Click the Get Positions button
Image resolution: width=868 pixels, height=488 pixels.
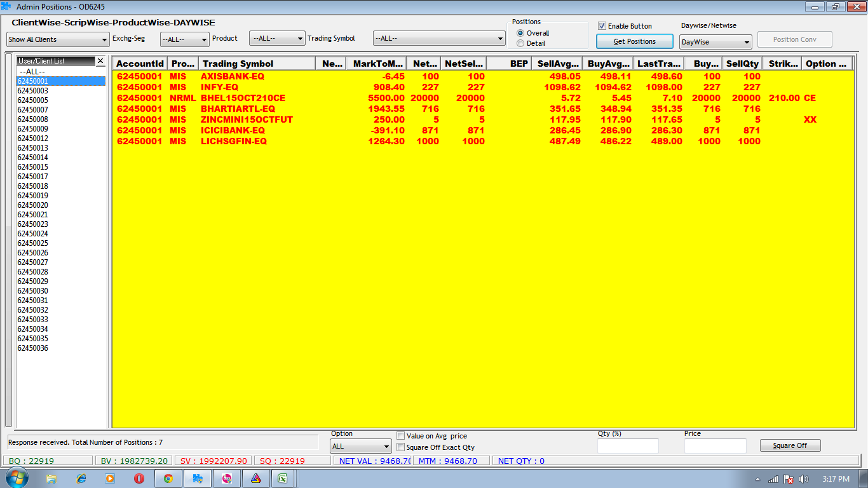coord(635,41)
